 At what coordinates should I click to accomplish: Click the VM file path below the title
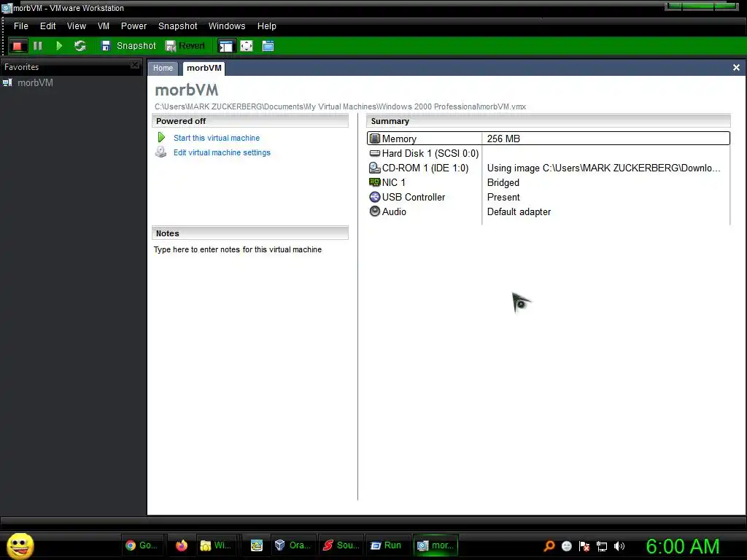tap(340, 106)
